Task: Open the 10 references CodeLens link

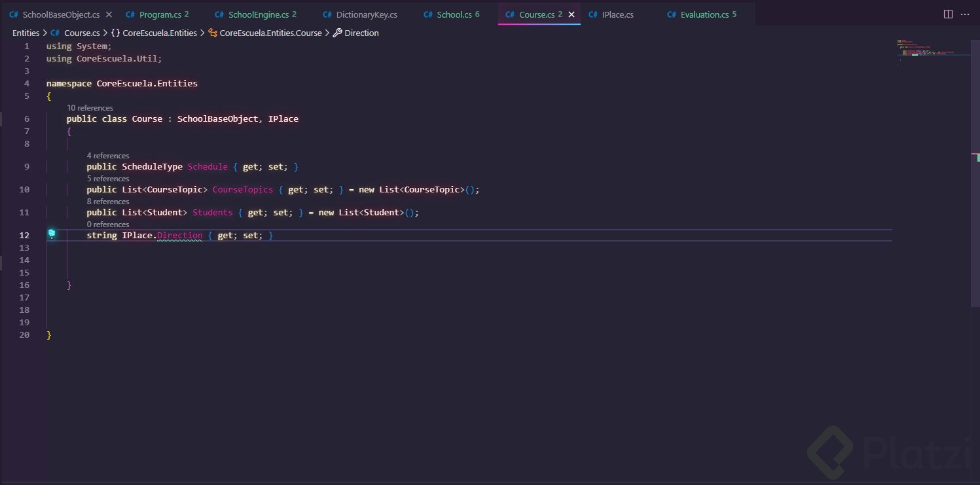Action: point(90,107)
